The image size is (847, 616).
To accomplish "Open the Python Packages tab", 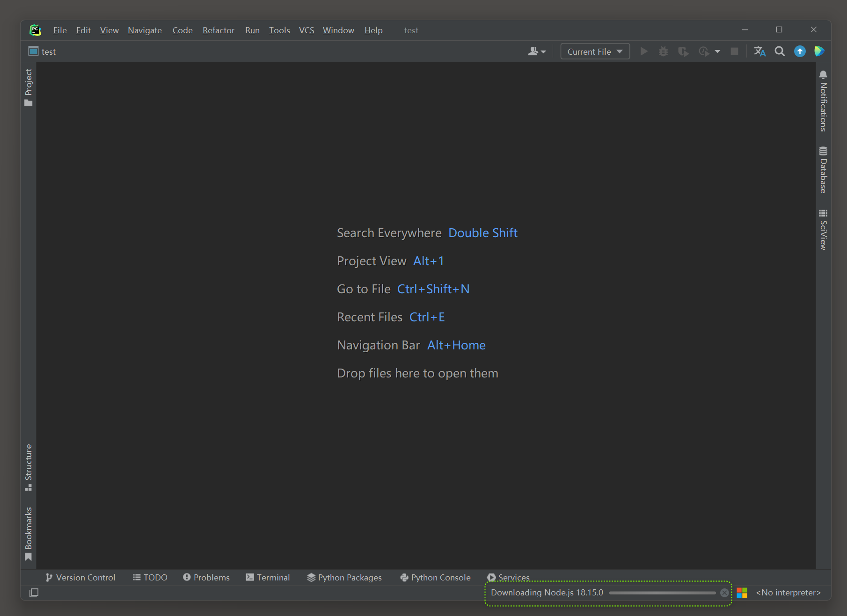I will coord(344,577).
